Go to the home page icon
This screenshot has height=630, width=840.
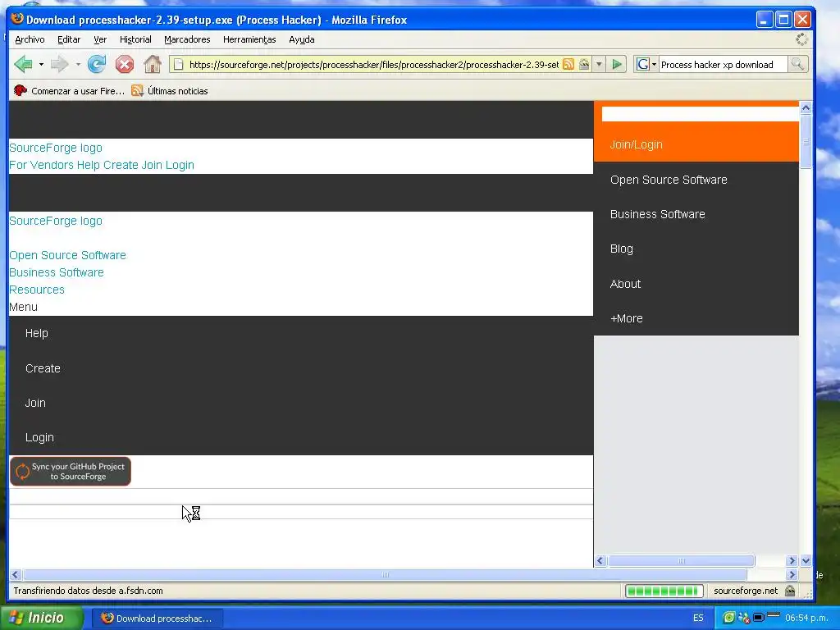[x=153, y=64]
